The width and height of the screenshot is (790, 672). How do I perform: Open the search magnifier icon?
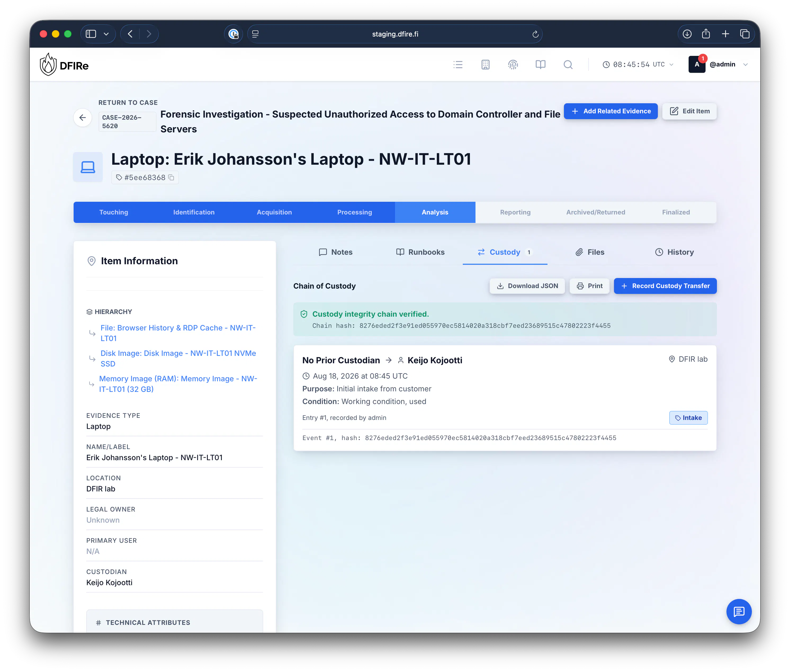coord(568,64)
